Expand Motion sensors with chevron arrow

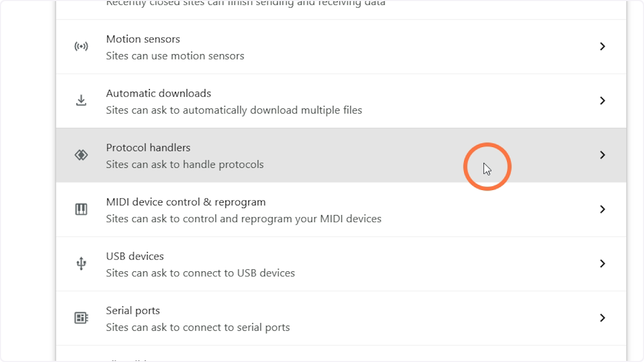point(602,47)
